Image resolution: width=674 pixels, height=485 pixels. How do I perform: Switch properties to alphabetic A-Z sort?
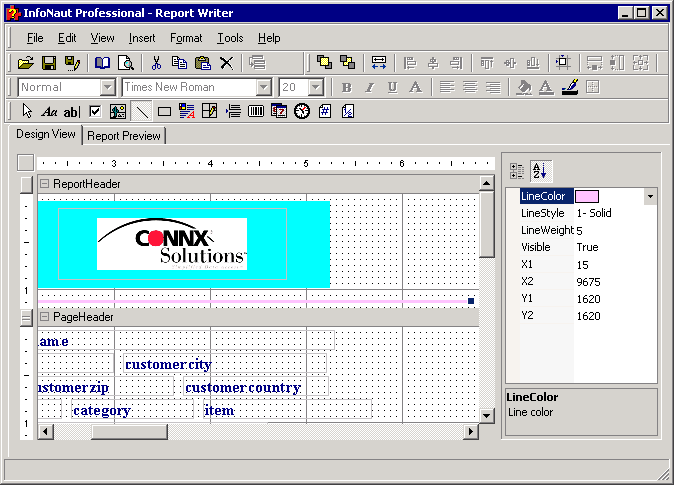pos(541,170)
